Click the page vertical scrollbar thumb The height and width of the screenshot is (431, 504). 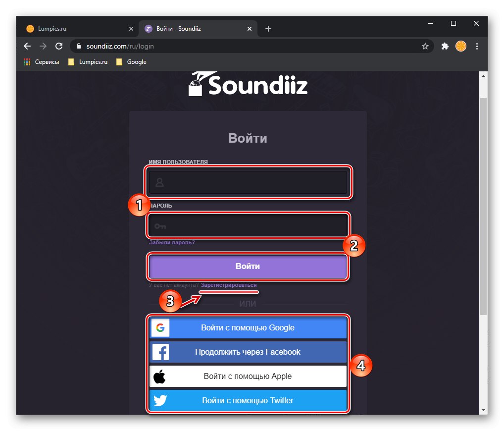tap(483, 206)
